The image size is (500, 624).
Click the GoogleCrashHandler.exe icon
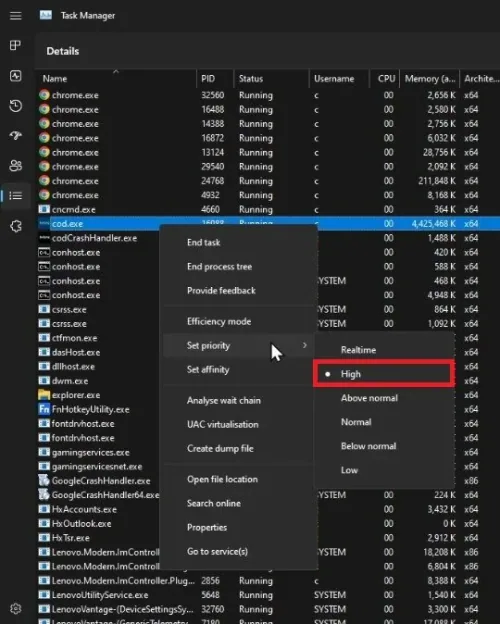[x=44, y=480]
